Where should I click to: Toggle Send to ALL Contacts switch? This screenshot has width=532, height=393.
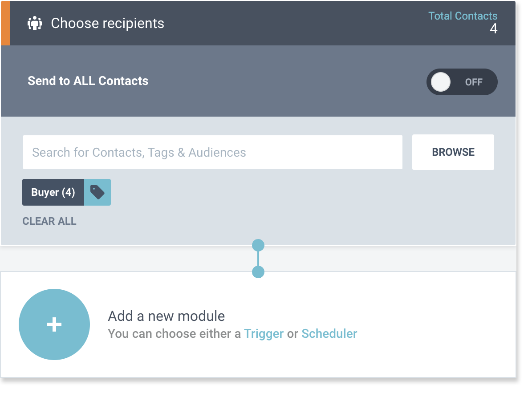(x=462, y=82)
